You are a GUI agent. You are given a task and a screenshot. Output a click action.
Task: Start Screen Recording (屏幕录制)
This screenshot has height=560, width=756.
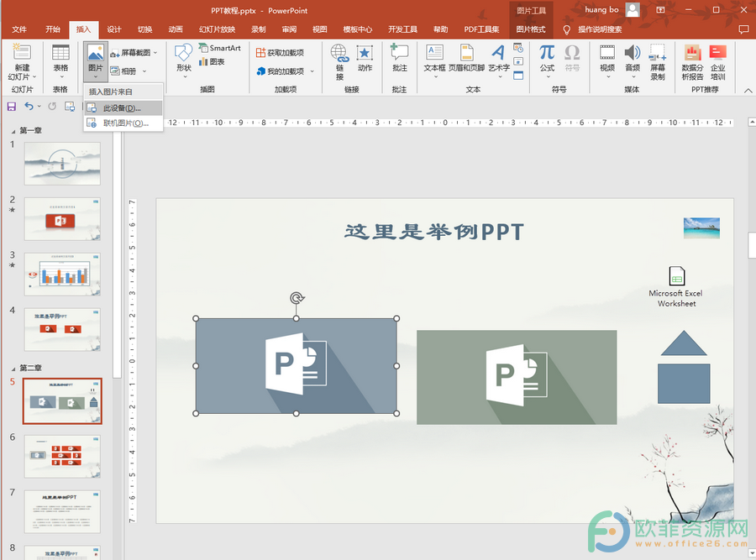[658, 61]
